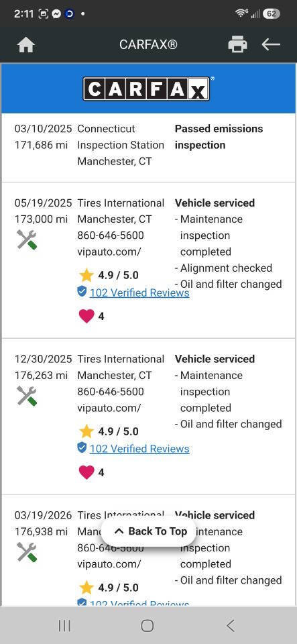This screenshot has width=297, height=644.
Task: Tap wrench service icon for 12/30/2025 record
Action: click(27, 396)
